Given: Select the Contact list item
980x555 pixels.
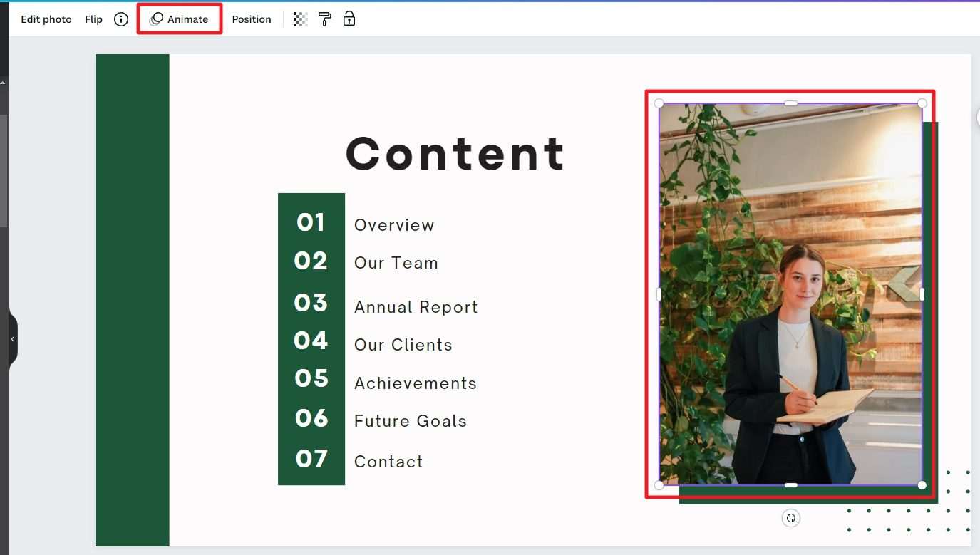Looking at the screenshot, I should (388, 462).
